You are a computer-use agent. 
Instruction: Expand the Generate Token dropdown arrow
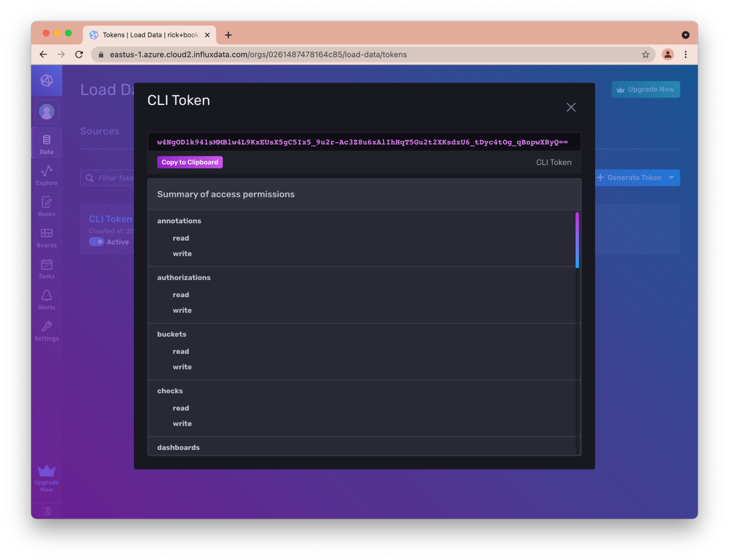671,178
